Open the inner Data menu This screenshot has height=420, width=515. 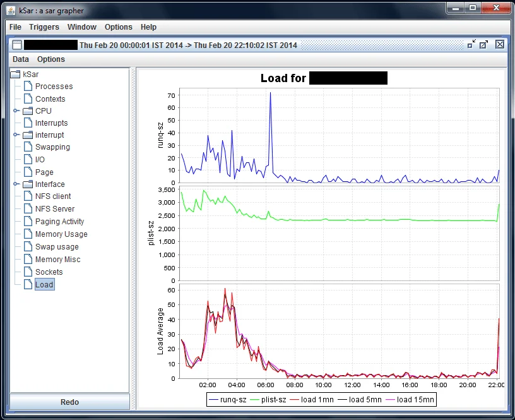[x=21, y=59]
